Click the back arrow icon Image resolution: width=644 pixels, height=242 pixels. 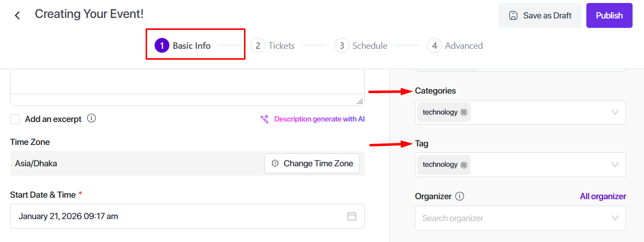[x=17, y=15]
